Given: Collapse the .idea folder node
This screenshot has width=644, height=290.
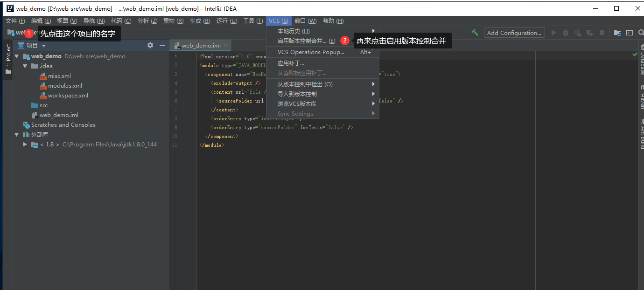Looking at the screenshot, I should 25,66.
